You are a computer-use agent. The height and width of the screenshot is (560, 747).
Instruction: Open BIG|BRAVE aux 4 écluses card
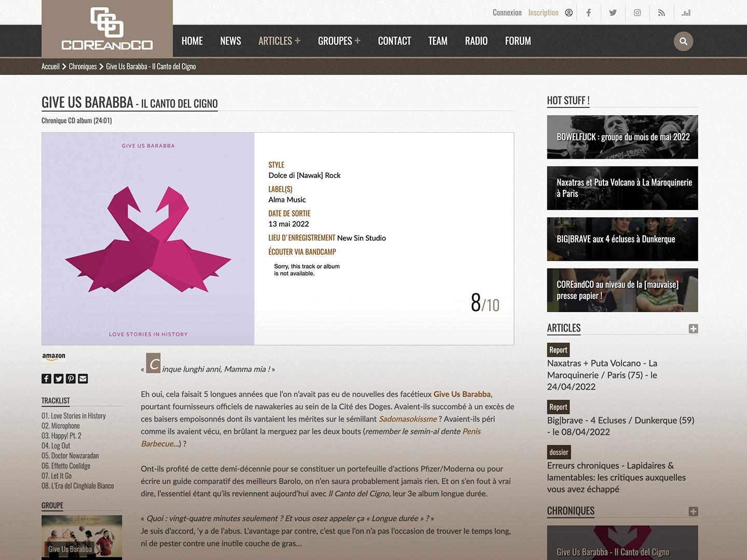pos(622,239)
